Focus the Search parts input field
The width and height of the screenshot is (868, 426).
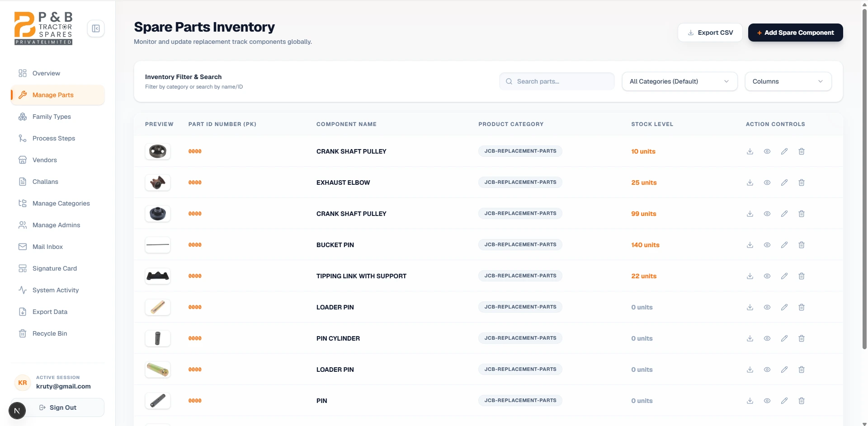tap(557, 81)
